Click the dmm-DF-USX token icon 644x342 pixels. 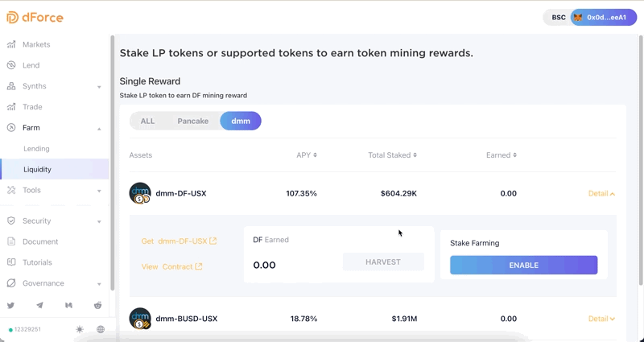[x=140, y=193]
